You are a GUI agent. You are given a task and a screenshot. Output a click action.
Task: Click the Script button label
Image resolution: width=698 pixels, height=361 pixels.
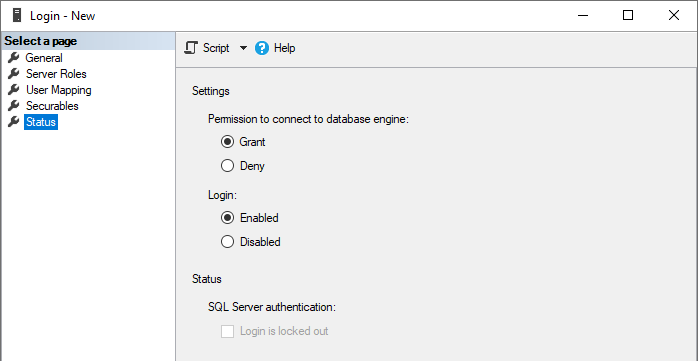(x=216, y=48)
